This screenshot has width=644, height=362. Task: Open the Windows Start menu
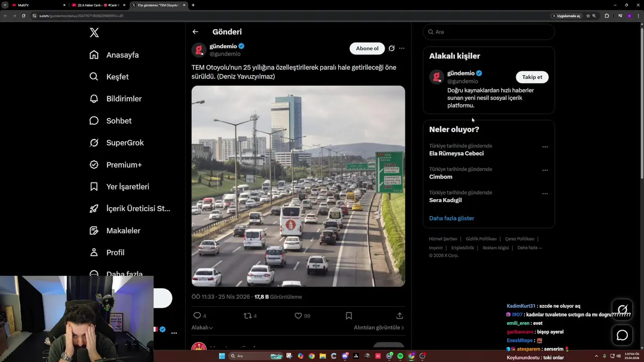click(x=222, y=356)
